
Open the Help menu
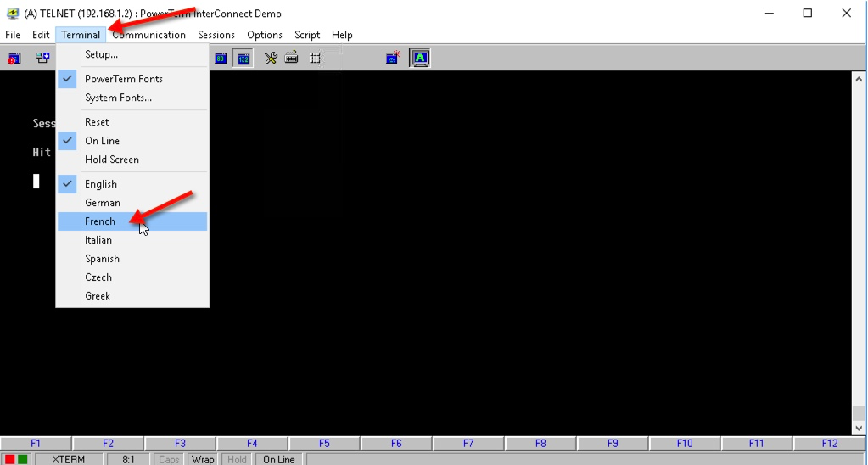tap(342, 34)
